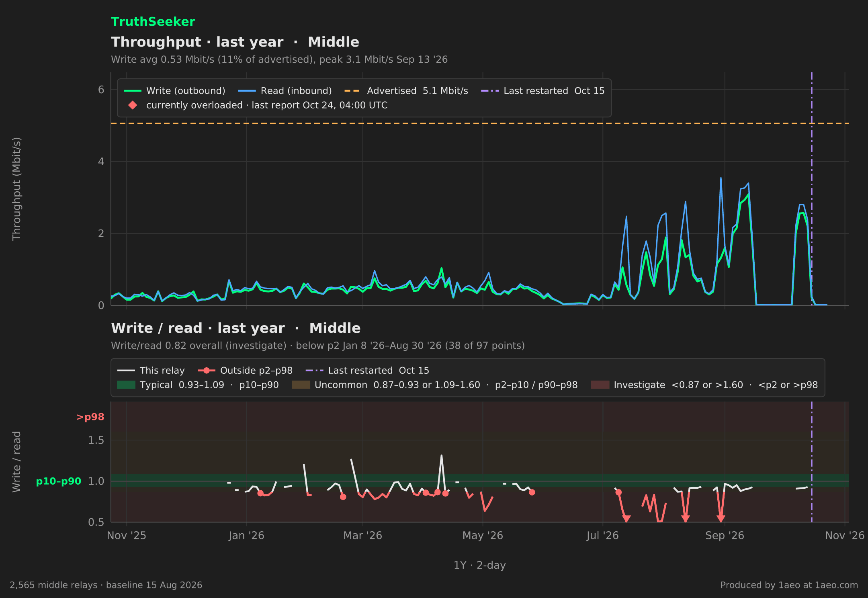Click the 'Nov '25' x-axis tick label
Image resolution: width=868 pixels, height=598 pixels.
pyautogui.click(x=127, y=536)
